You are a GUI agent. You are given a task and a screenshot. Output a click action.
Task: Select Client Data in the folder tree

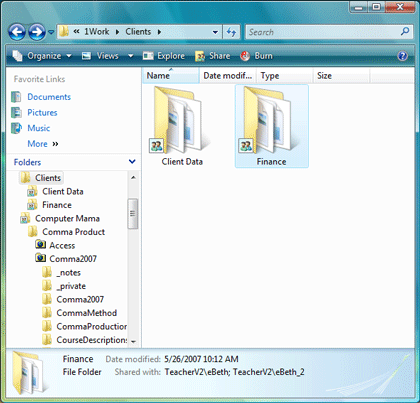click(63, 192)
